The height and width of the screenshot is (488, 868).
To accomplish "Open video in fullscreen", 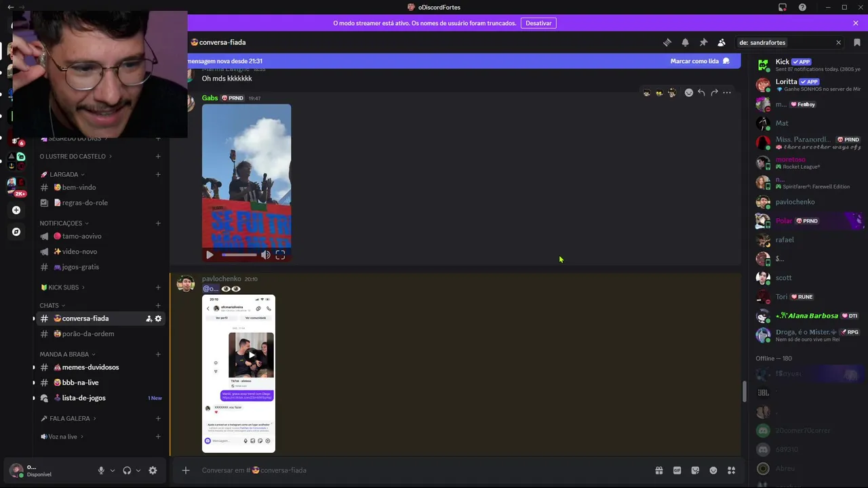I will point(280,255).
